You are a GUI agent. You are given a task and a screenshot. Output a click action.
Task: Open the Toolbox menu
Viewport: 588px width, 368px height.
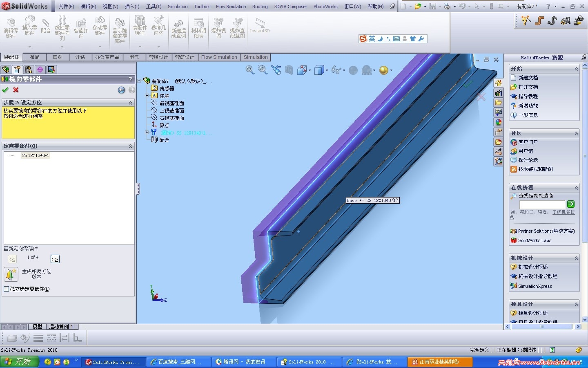[x=202, y=7]
